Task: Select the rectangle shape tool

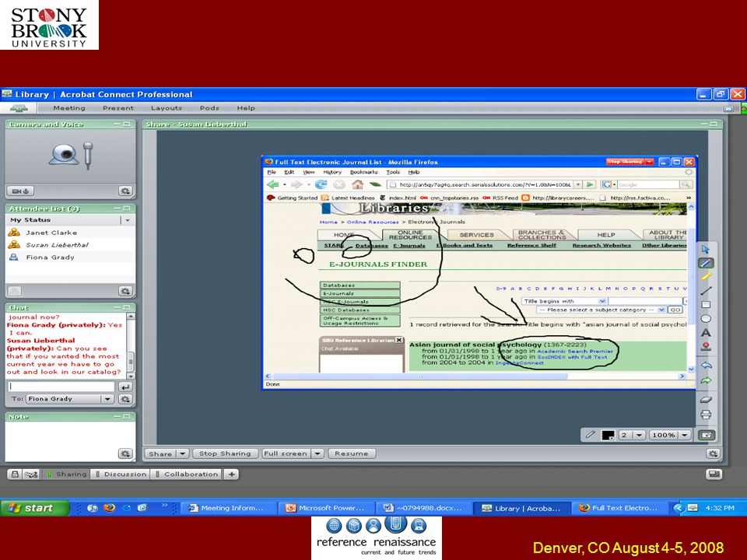Action: pos(706,304)
